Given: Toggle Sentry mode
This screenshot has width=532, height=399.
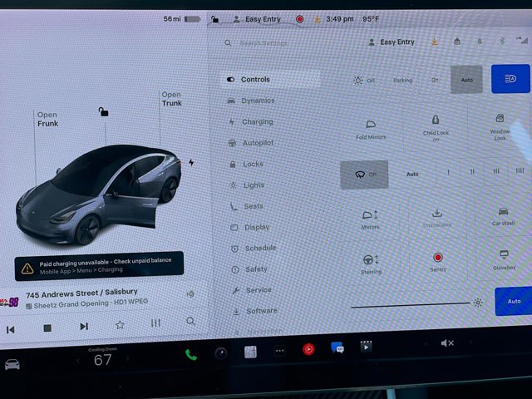Looking at the screenshot, I should (x=438, y=262).
